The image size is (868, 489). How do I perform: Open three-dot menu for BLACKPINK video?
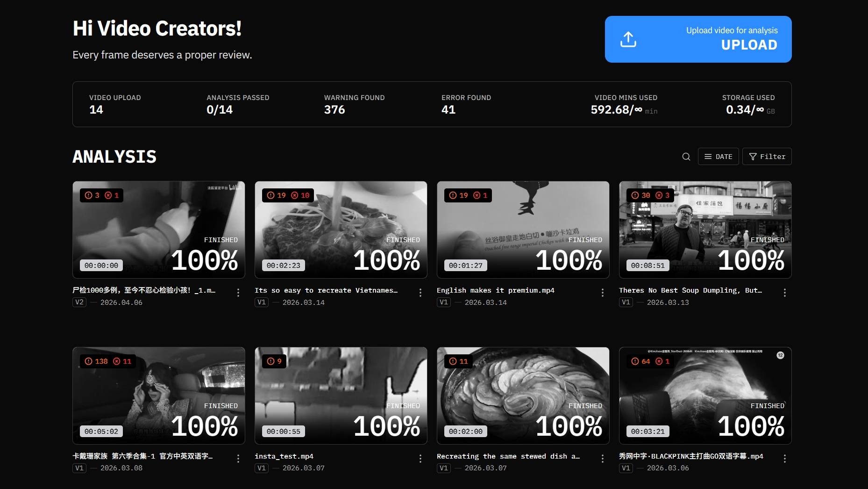[785, 459]
